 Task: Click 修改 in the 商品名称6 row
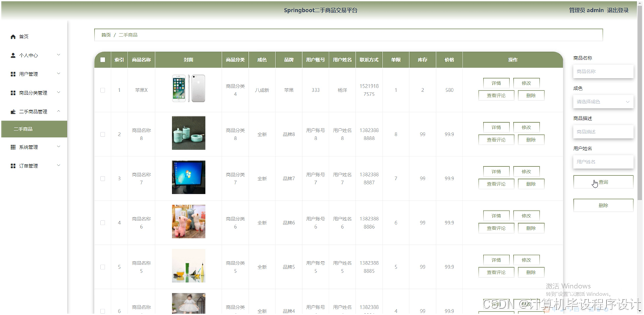point(526,216)
